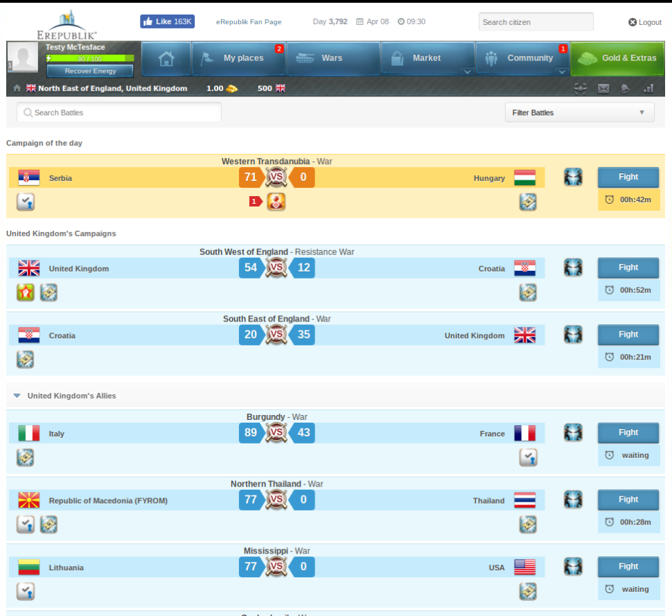Click the bar chart icon in status bar

click(x=648, y=88)
